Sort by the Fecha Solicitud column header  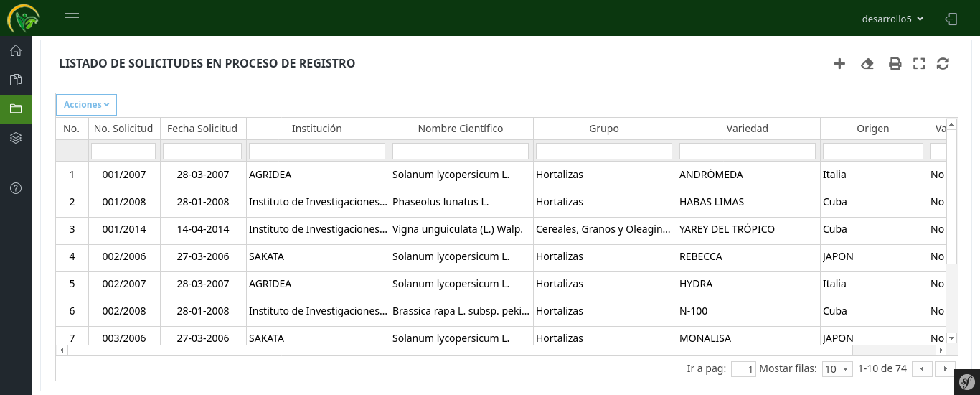(202, 129)
